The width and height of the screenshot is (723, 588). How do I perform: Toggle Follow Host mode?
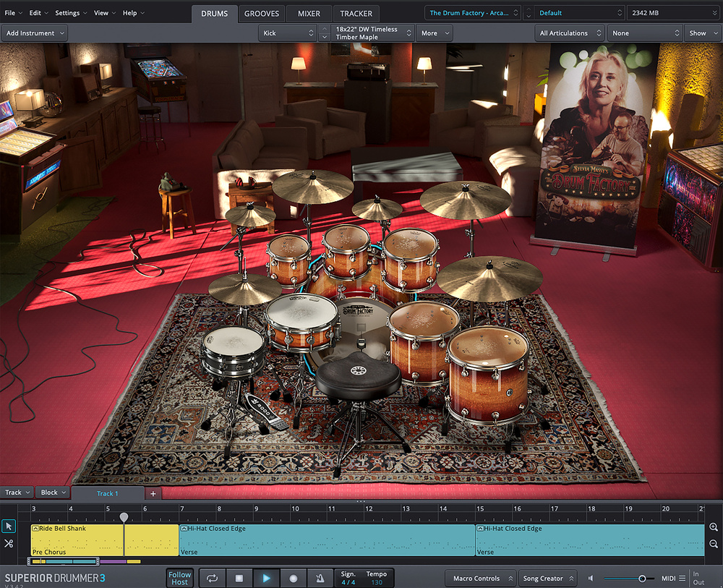pyautogui.click(x=180, y=578)
